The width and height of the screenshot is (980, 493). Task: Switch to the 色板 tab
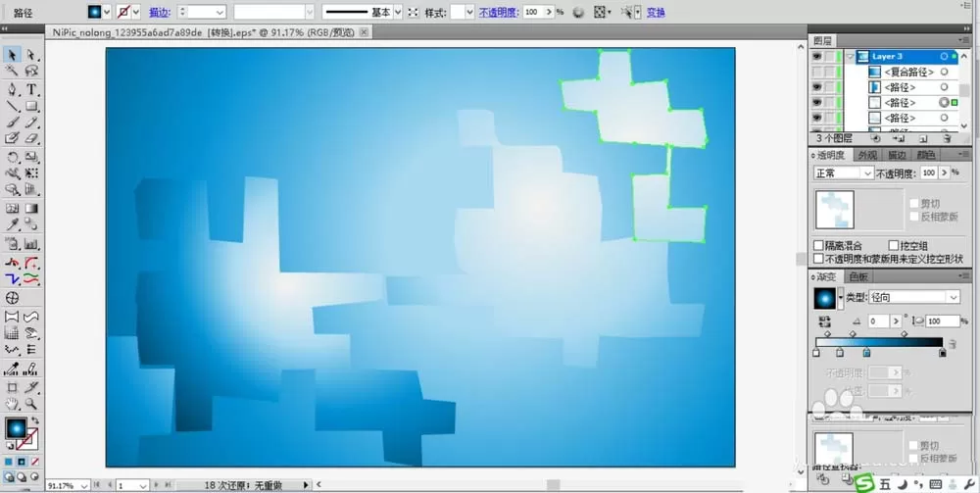click(858, 276)
